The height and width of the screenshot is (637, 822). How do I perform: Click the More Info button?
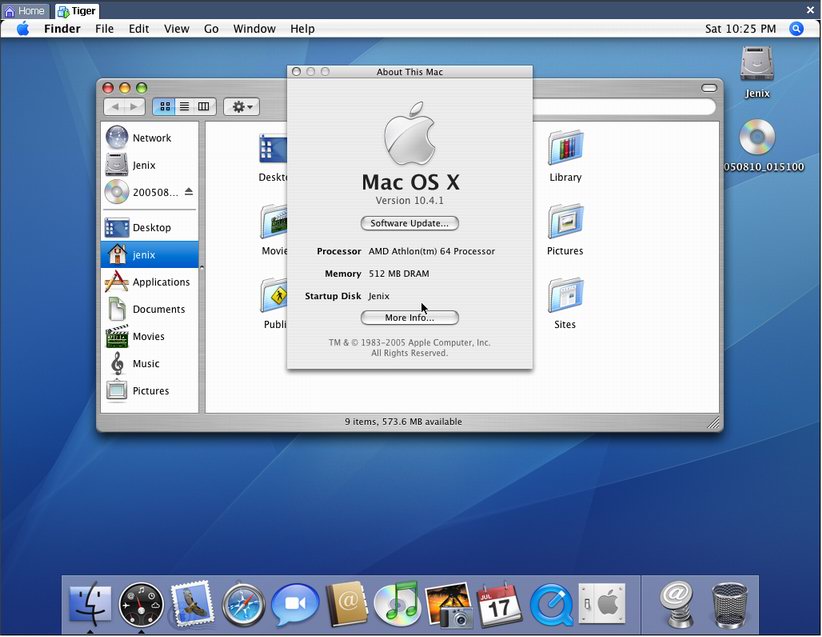coord(409,317)
